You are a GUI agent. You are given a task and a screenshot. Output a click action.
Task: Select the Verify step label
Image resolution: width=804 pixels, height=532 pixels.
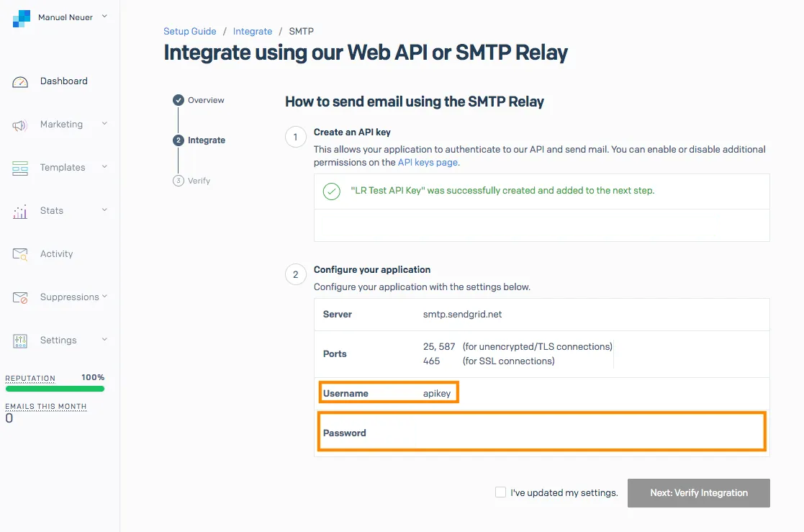tap(199, 181)
